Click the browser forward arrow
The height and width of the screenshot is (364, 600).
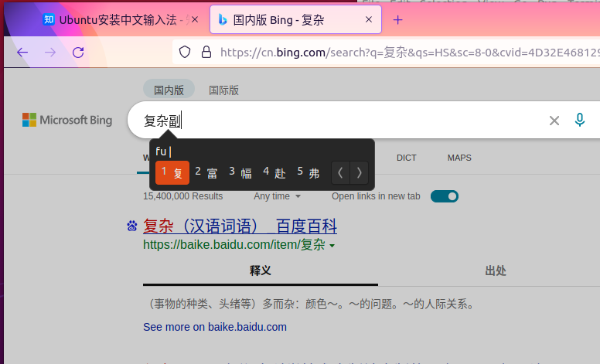coord(50,53)
